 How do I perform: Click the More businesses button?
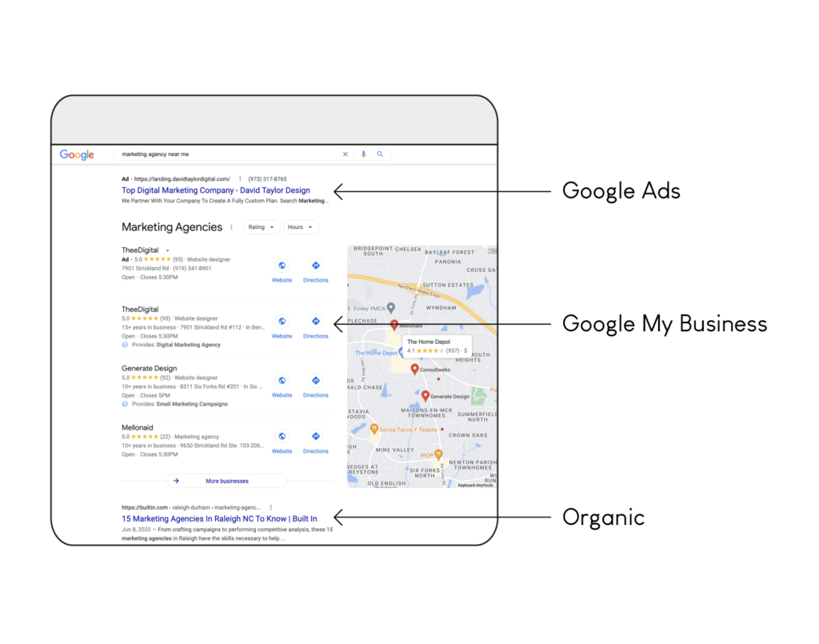(226, 481)
